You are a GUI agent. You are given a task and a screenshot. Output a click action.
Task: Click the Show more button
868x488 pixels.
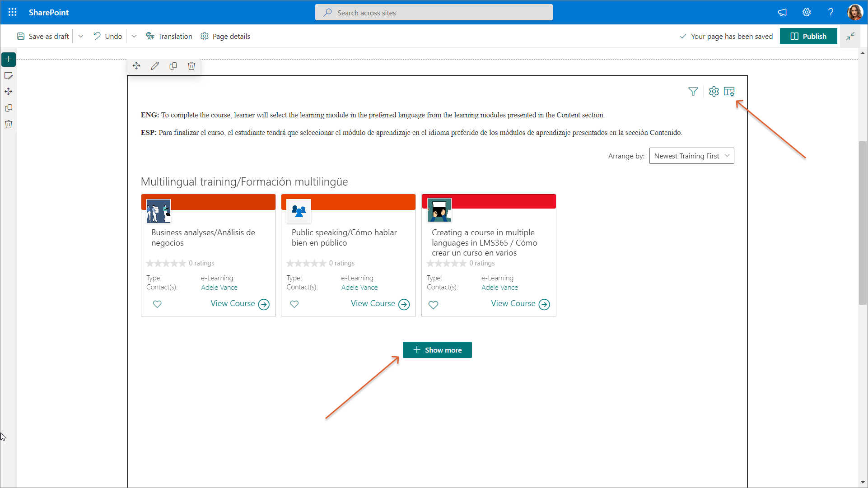(437, 350)
